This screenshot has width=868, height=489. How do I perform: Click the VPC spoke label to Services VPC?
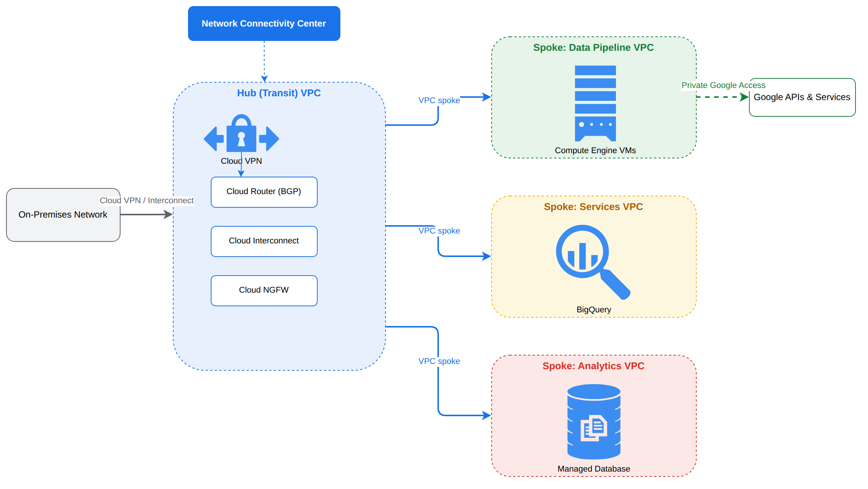439,231
